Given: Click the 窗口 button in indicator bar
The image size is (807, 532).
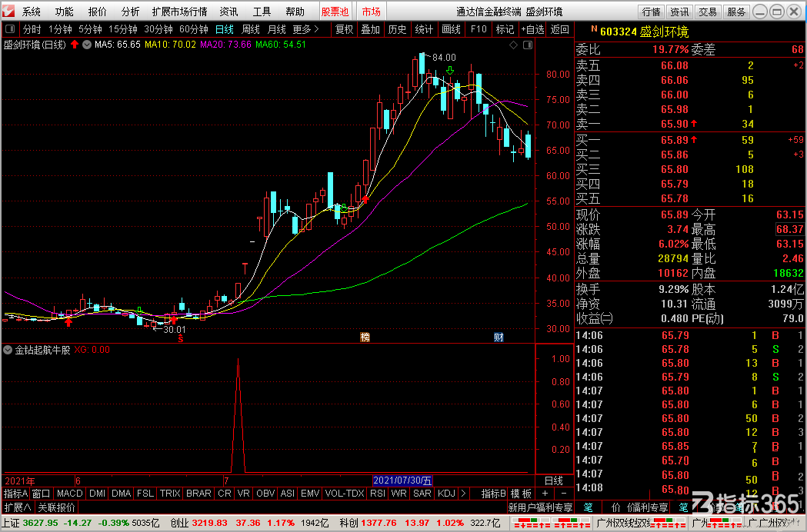Looking at the screenshot, I should [42, 494].
